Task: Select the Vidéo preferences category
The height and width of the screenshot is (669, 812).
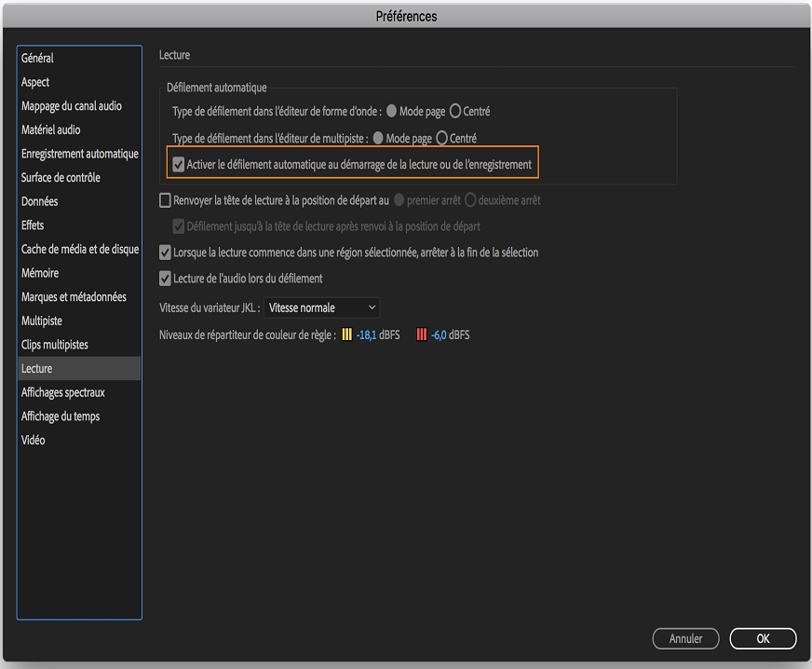Action: tap(34, 440)
